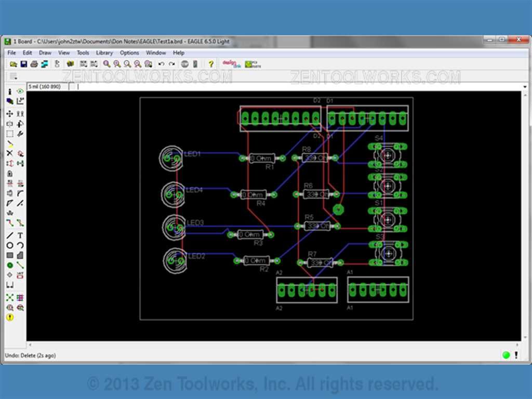532x399 pixels.
Task: Click the Go traffic light icon
Action: pos(195,64)
